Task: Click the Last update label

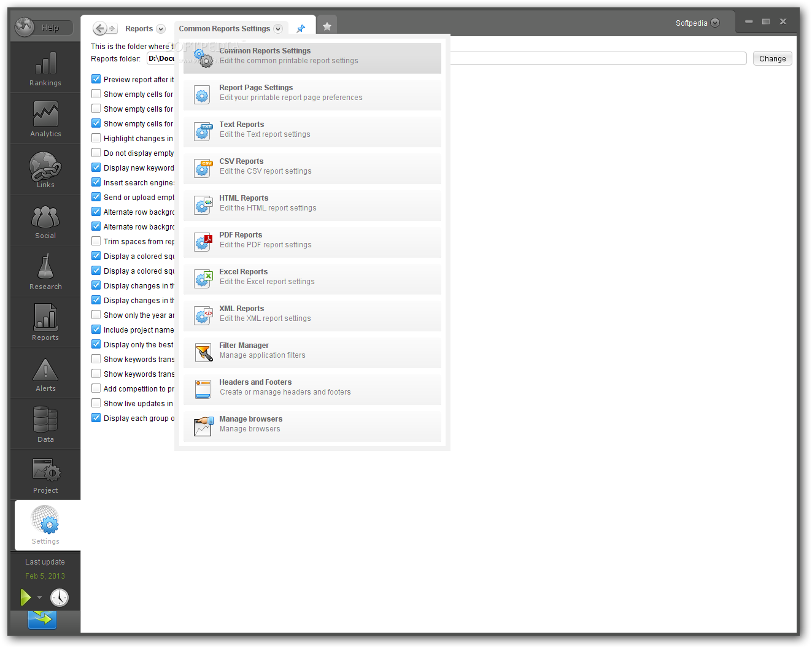Action: pyautogui.click(x=45, y=562)
